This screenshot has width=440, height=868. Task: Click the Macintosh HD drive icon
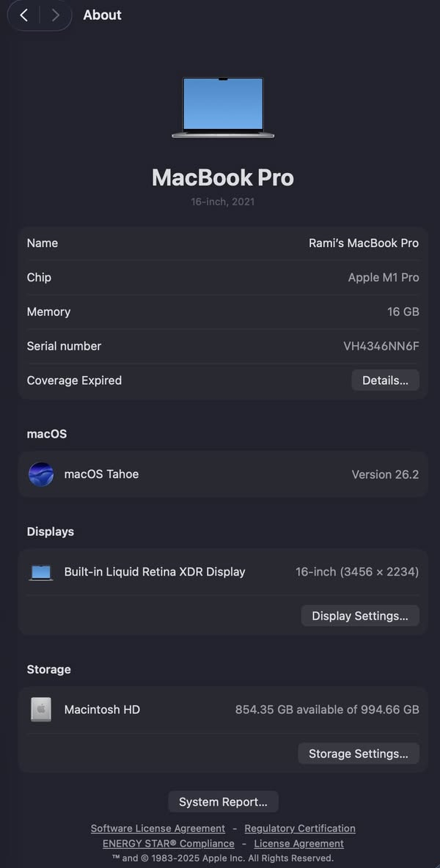(x=41, y=710)
